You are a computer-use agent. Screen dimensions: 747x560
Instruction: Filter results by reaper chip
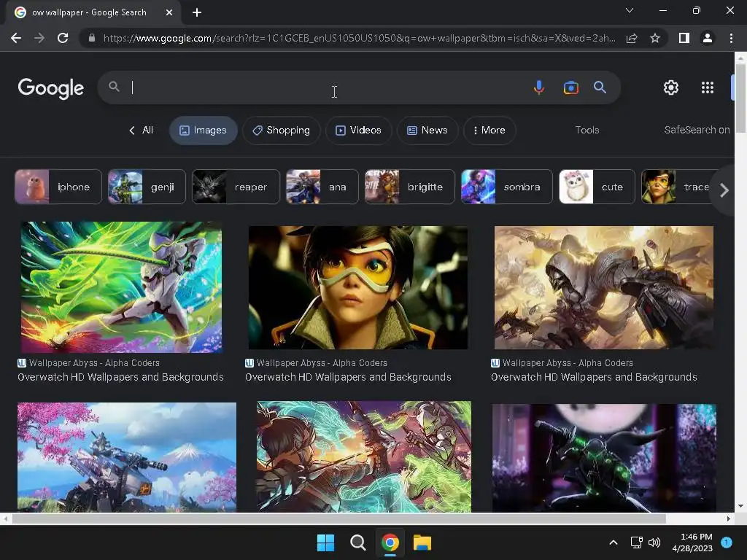click(x=236, y=187)
